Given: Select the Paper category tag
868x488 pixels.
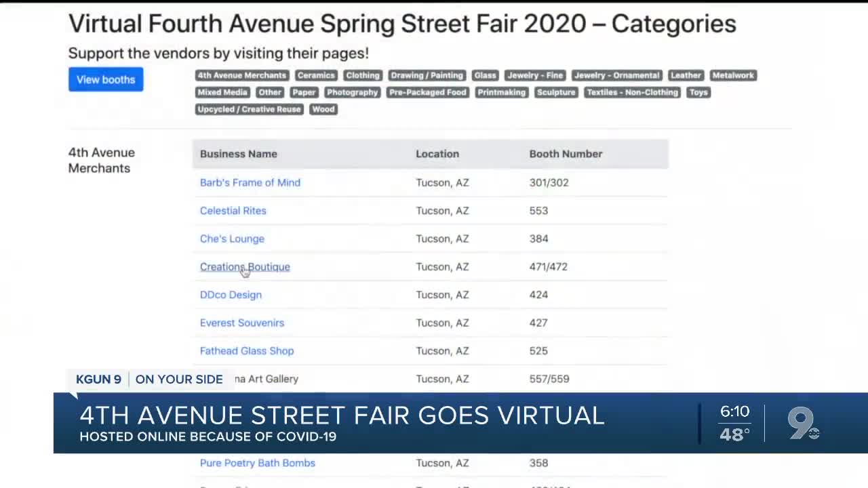Looking at the screenshot, I should point(304,92).
